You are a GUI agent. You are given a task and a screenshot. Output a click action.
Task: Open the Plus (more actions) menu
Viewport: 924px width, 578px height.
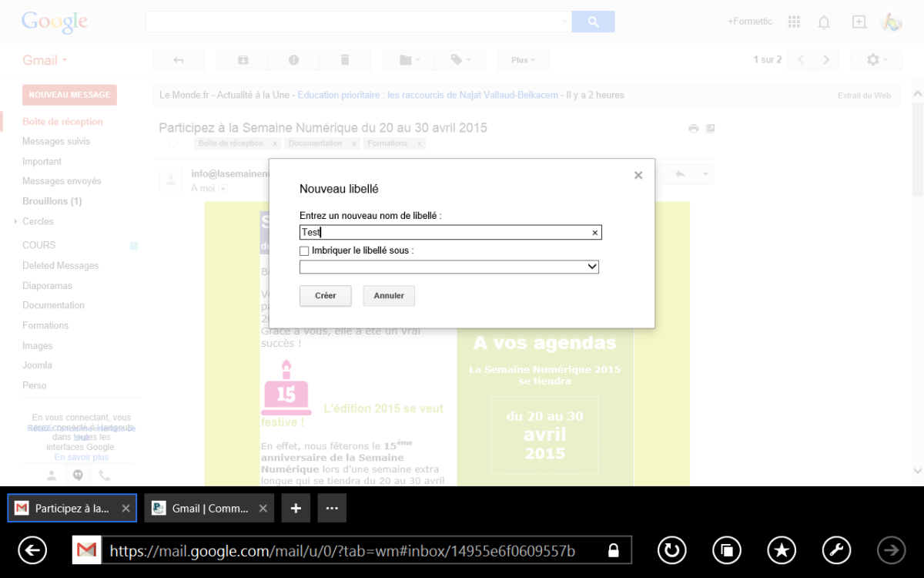click(x=523, y=60)
